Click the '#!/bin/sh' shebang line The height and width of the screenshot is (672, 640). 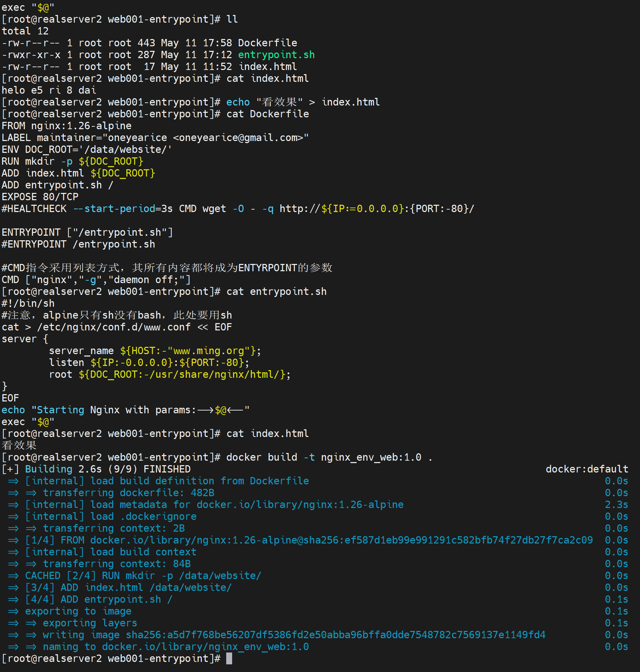click(x=28, y=303)
